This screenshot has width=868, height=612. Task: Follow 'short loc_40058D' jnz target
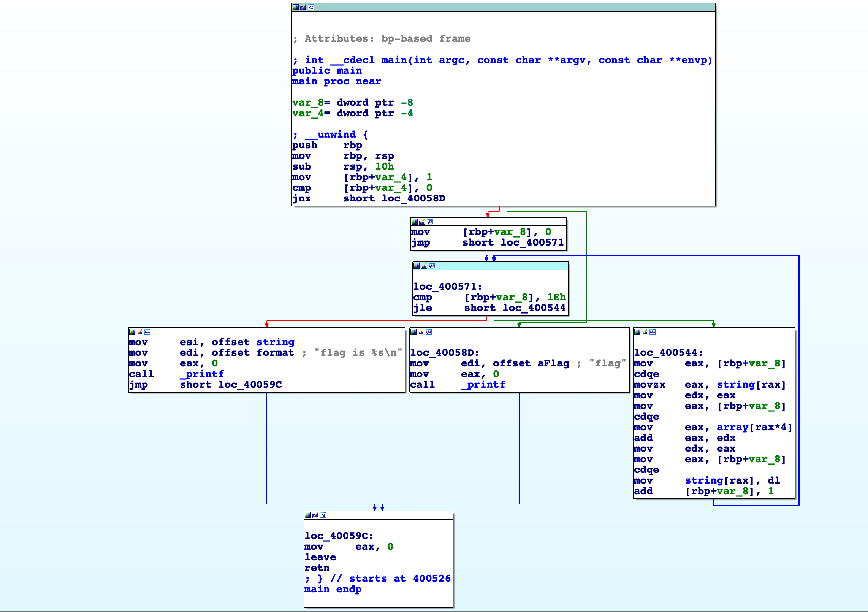[413, 198]
